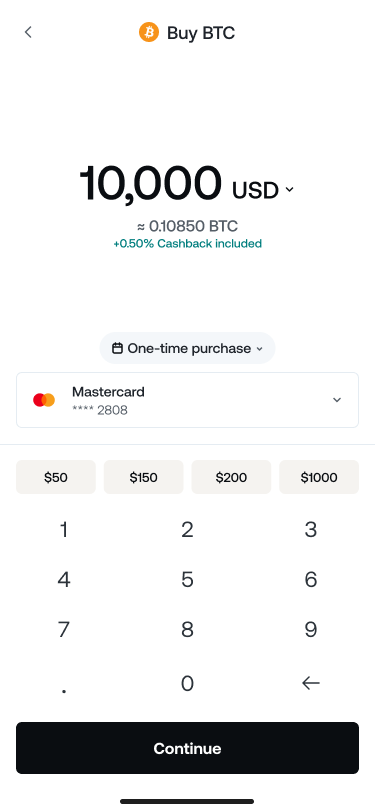
Task: Tap the back arrow icon
Action: point(28,32)
